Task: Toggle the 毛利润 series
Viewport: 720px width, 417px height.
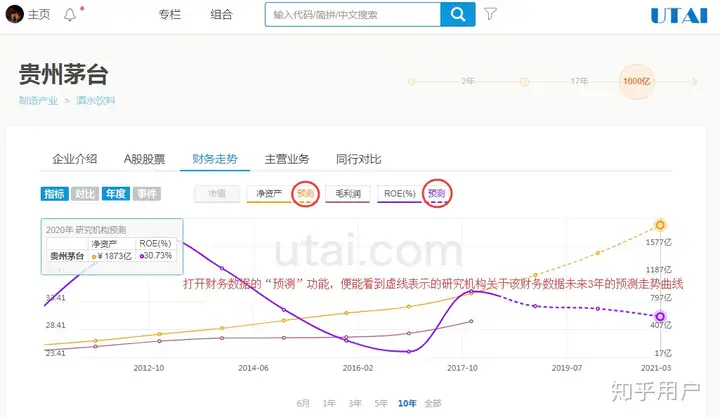Action: coord(348,193)
